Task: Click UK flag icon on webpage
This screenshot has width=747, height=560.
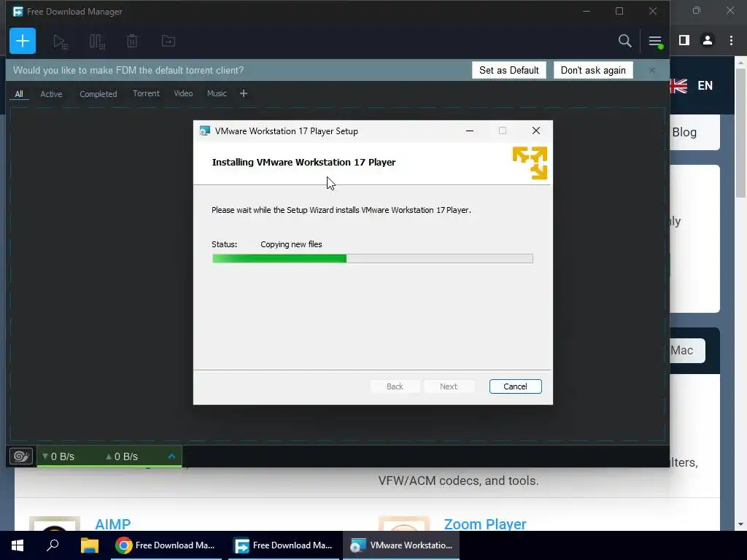Action: 678,86
